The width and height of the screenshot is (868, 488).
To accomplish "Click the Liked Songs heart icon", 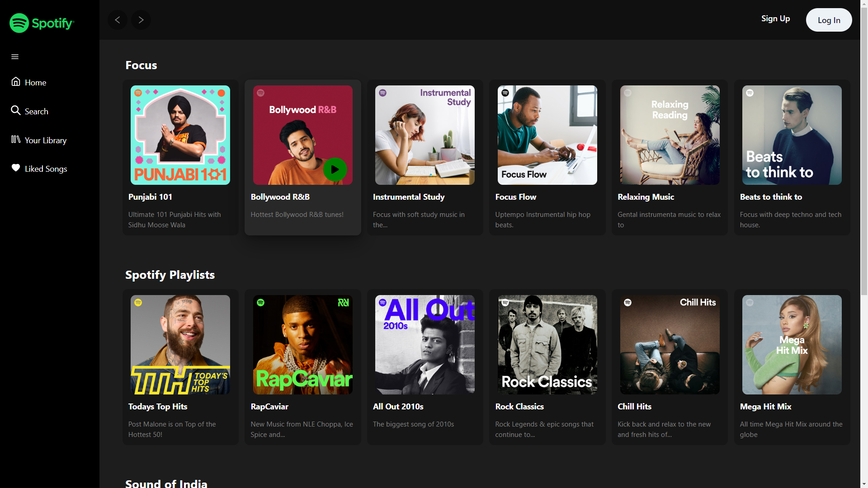I will pos(16,168).
